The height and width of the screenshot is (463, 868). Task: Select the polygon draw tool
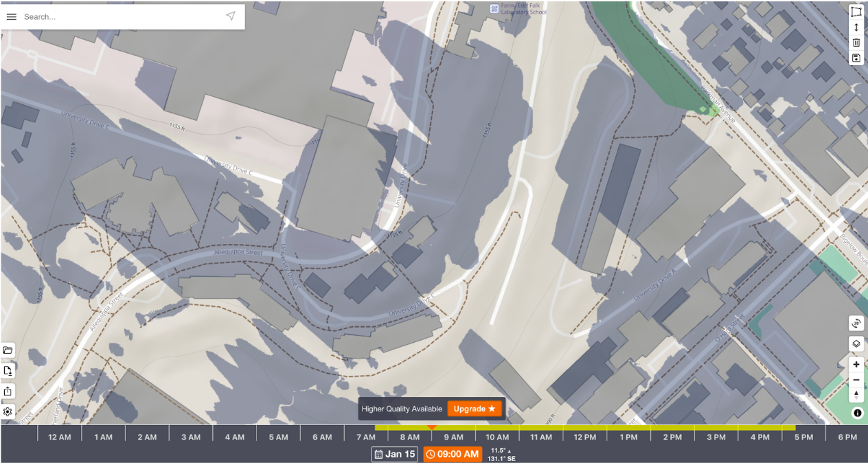coord(856,12)
